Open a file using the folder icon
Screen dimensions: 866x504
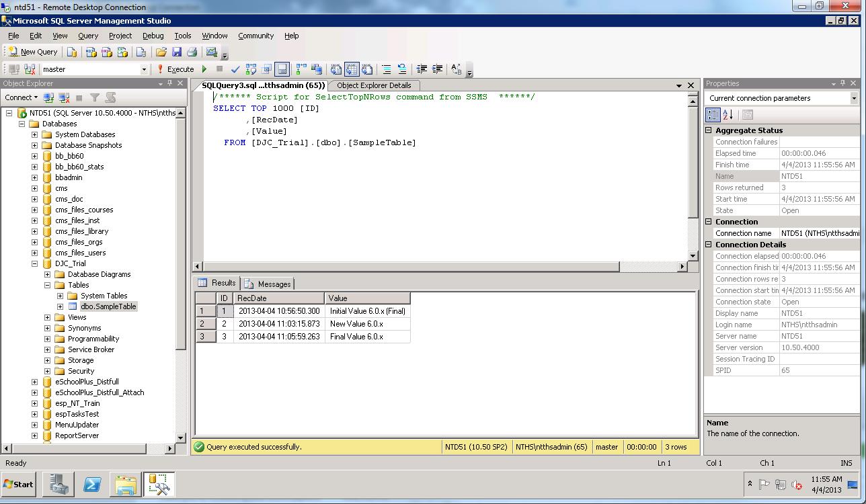pos(161,52)
